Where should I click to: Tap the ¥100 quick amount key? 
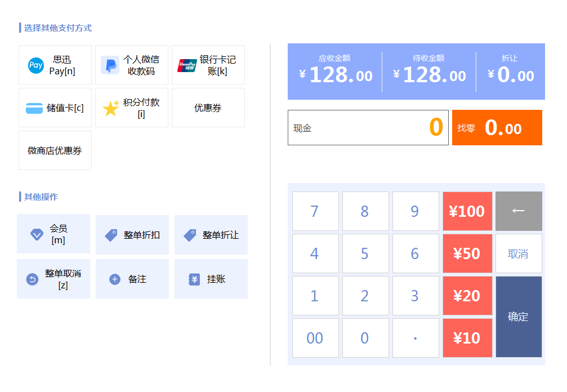(x=467, y=211)
